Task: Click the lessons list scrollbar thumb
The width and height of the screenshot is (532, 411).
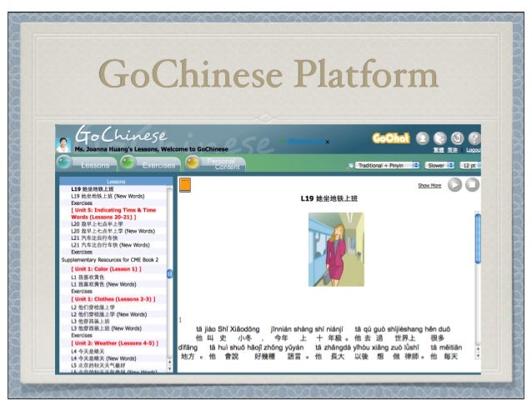Action: [169, 274]
